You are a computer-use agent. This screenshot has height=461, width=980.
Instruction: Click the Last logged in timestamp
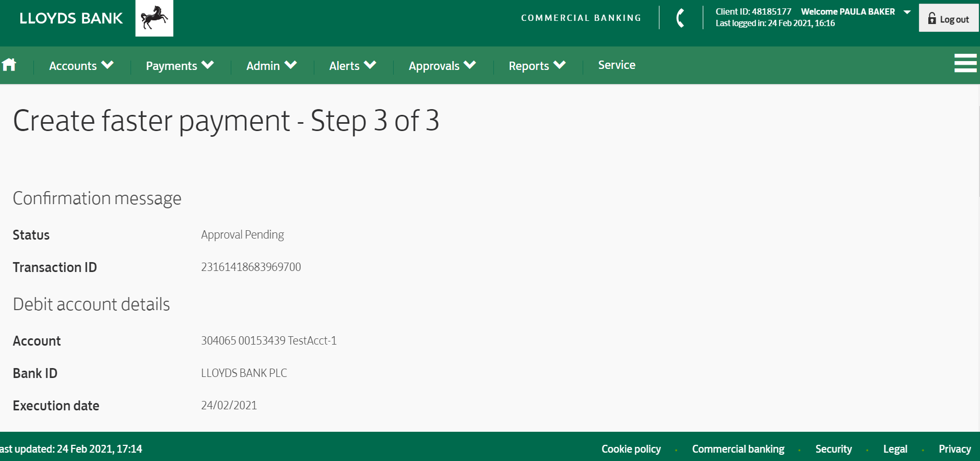(x=775, y=23)
